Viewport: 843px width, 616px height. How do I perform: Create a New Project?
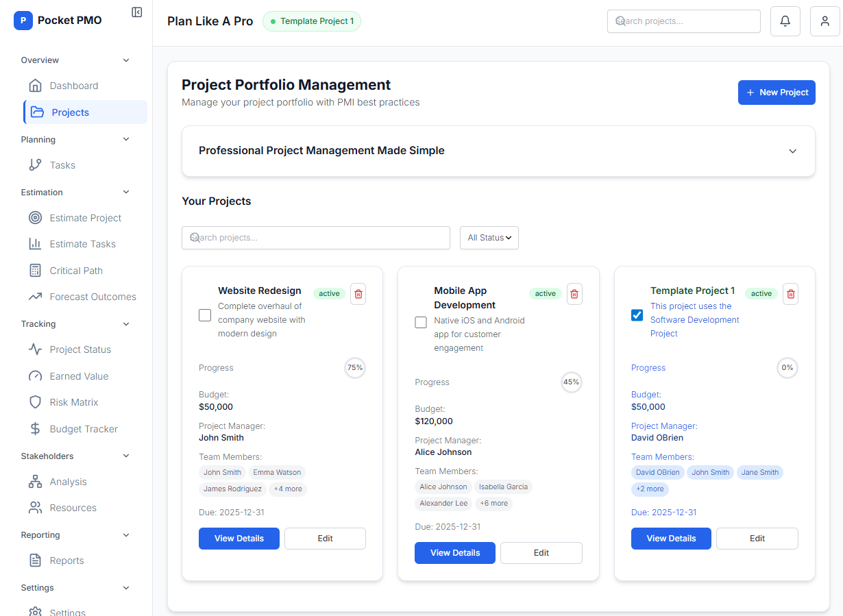coord(777,92)
